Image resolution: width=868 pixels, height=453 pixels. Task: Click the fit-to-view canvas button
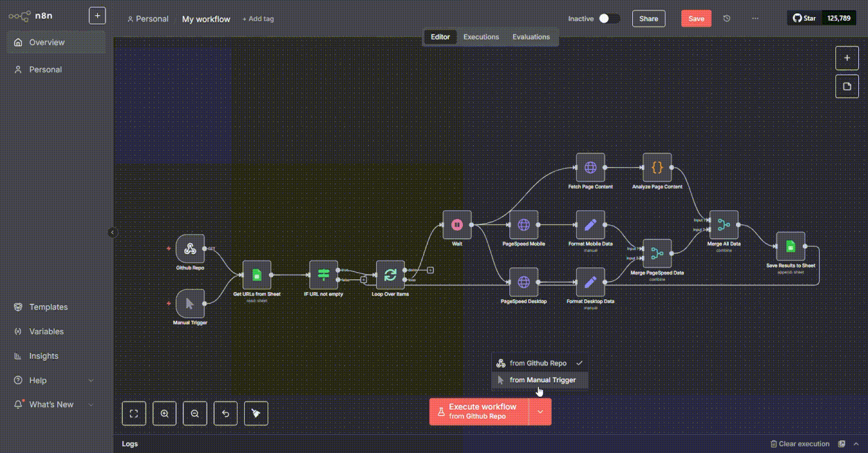pyautogui.click(x=134, y=414)
